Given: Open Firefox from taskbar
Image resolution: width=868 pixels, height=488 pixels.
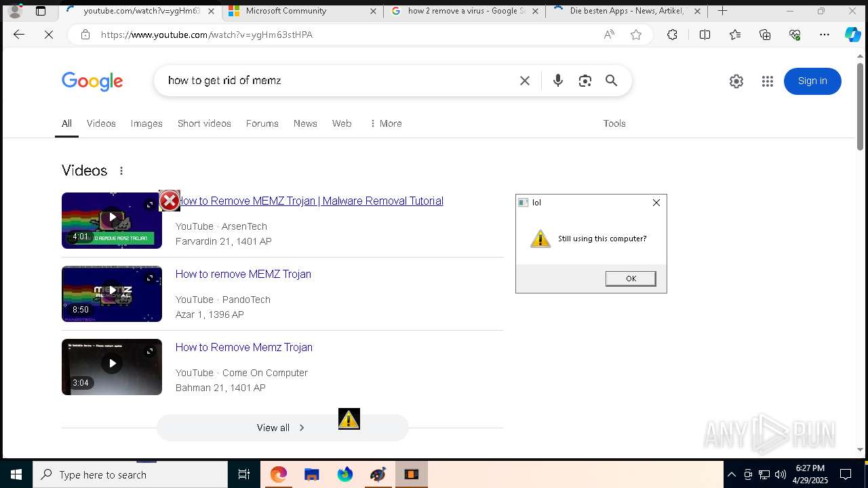Looking at the screenshot, I should pos(345,474).
